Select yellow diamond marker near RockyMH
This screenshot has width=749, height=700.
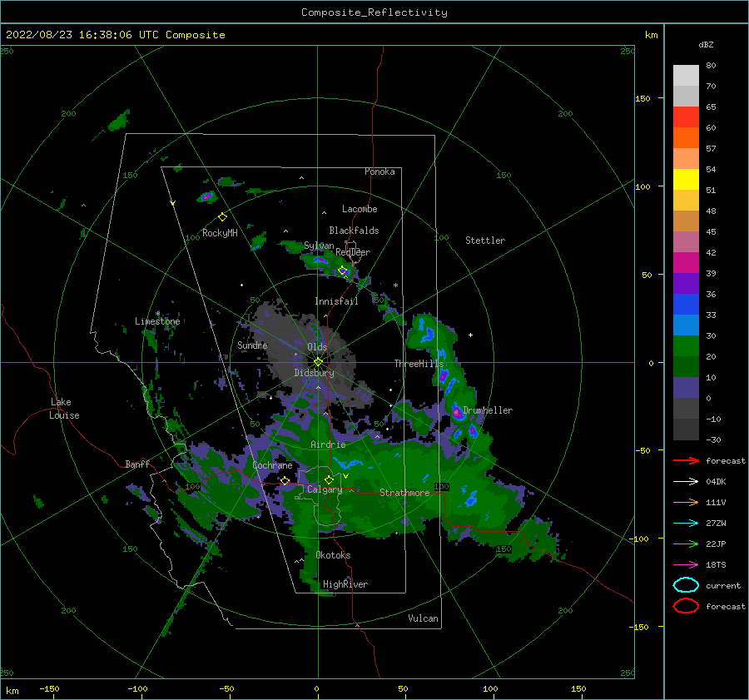click(x=222, y=217)
